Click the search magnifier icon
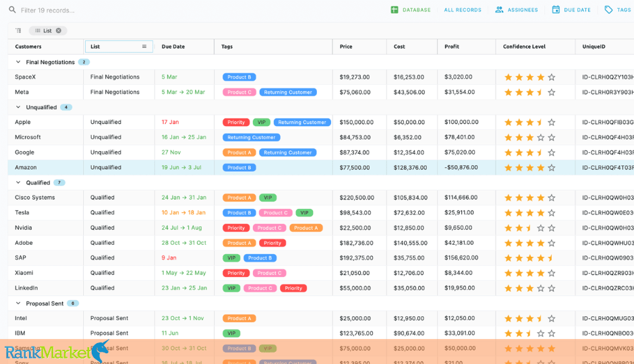634x364 pixels. coord(12,9)
